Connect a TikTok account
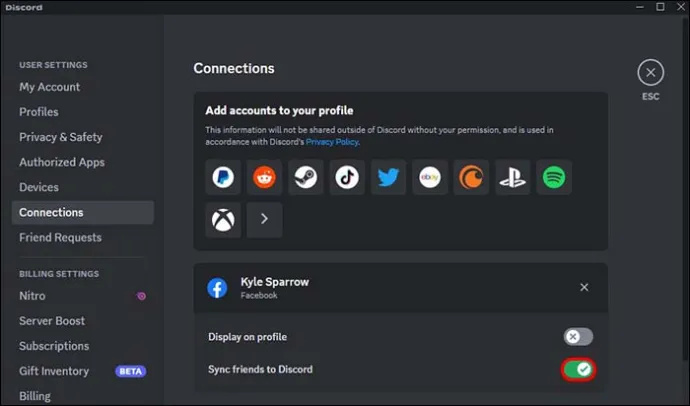This screenshot has height=406, width=690. tap(347, 177)
